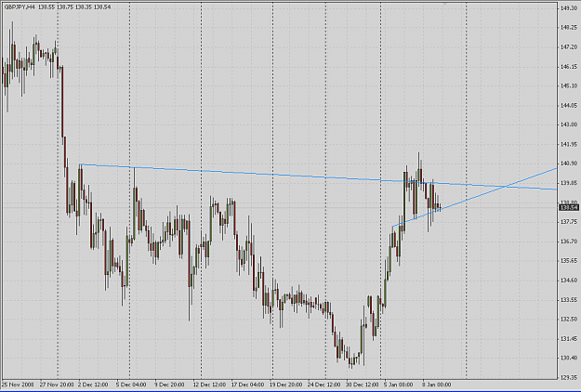Click the 144.05 price axis label
Screen dimensions: 581x392
(569, 106)
